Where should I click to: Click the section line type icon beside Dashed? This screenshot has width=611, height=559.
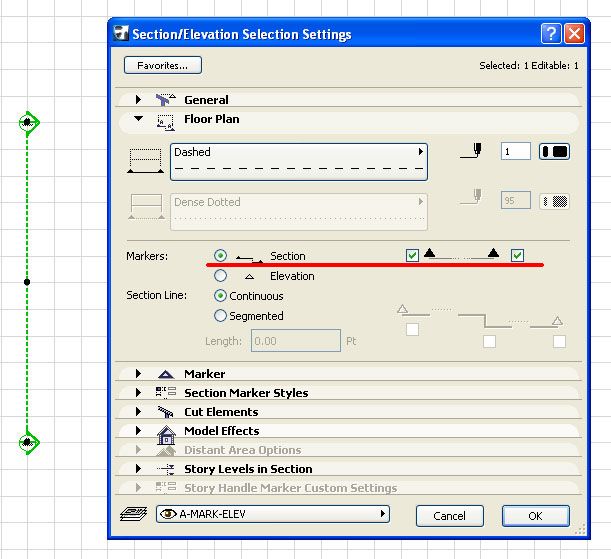(145, 160)
